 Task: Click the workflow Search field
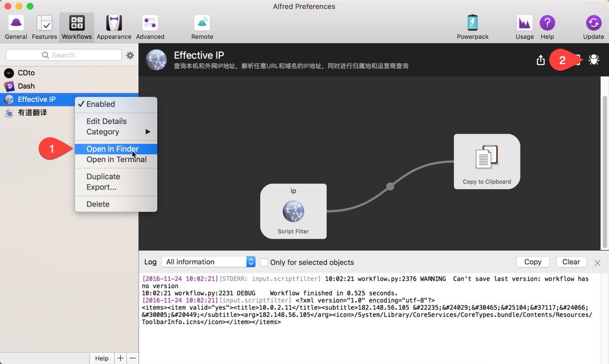click(64, 55)
